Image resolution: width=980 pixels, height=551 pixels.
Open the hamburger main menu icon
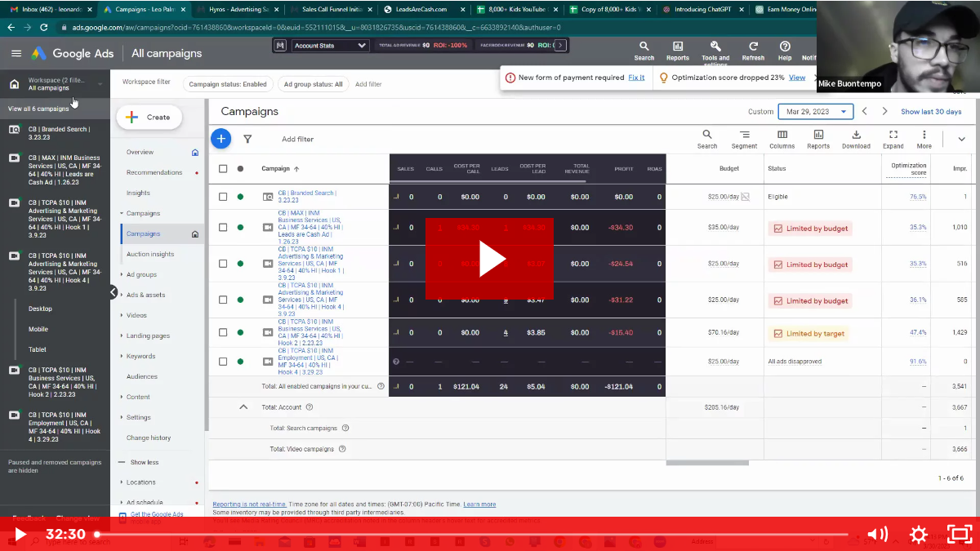coord(16,53)
